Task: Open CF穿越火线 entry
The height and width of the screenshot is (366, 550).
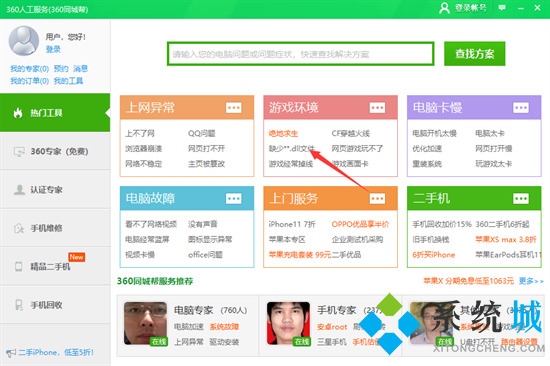Action: click(351, 133)
